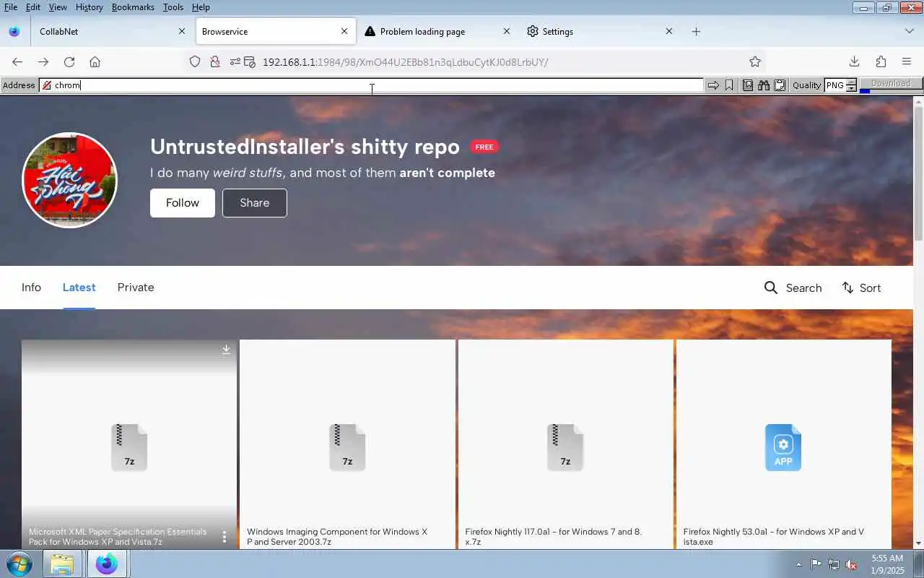Open the Firefox home page icon
Viewport: 924px width, 578px height.
95,62
